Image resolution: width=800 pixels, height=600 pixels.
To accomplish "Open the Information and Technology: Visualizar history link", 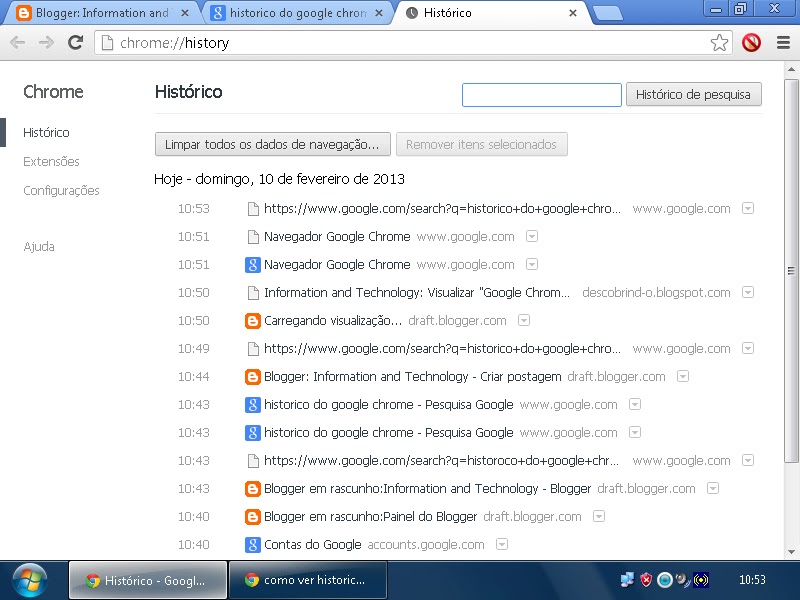I will (x=416, y=293).
